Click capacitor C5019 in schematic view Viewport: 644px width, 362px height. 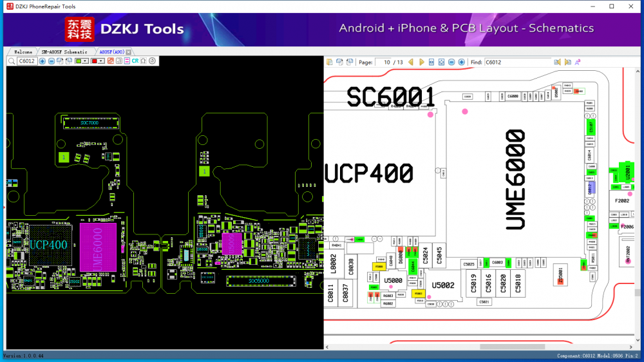point(473,283)
